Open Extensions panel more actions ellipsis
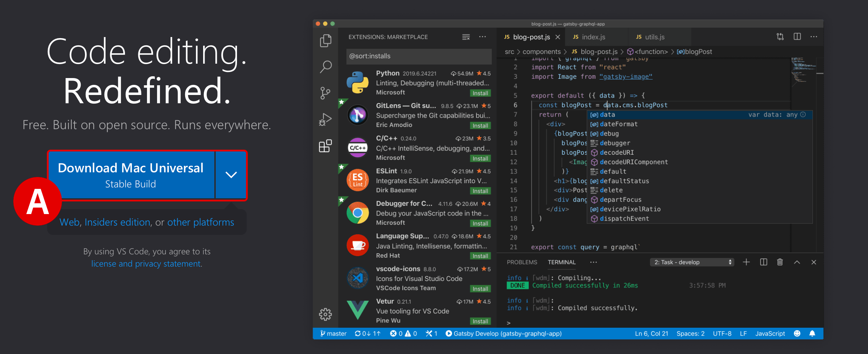This screenshot has height=354, width=868. point(482,37)
